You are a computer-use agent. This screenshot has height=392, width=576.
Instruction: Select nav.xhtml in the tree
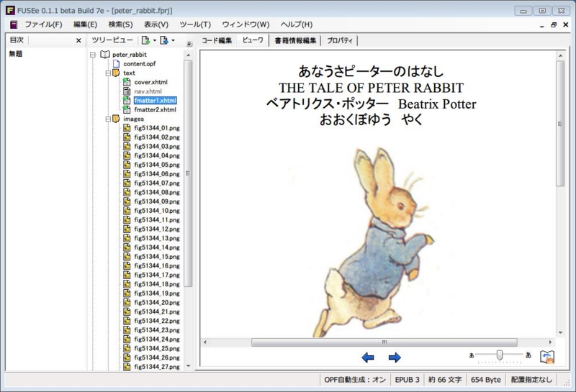pyautogui.click(x=148, y=91)
